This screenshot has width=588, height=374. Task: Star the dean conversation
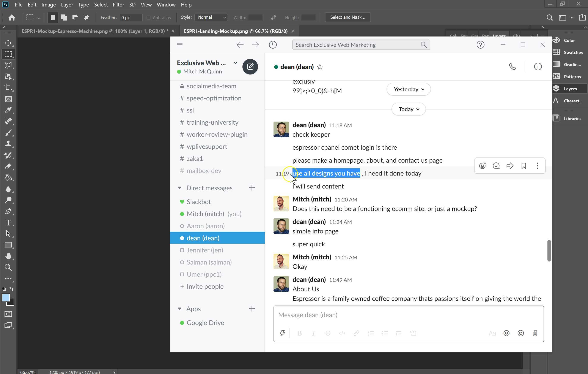[320, 67]
